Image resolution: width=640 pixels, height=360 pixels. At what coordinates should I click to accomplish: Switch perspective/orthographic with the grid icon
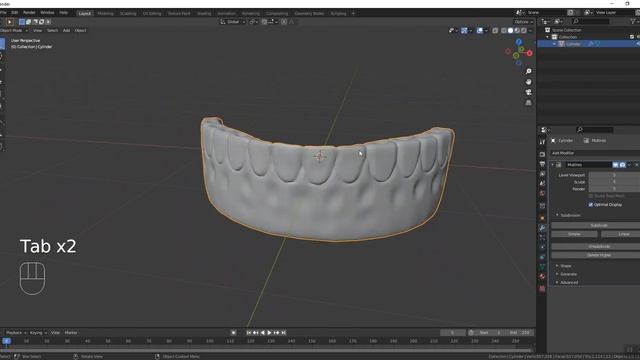(529, 102)
